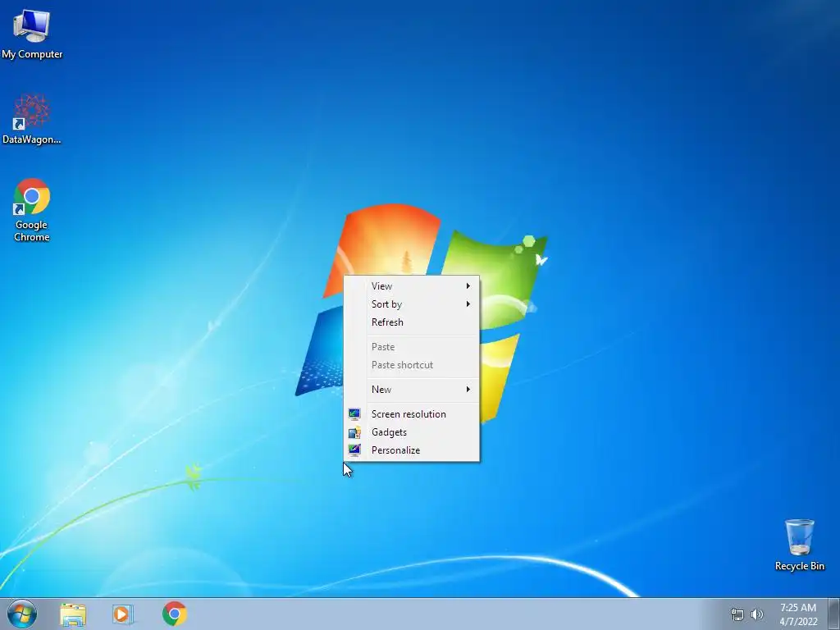Click the volume speaker tray icon
The height and width of the screenshot is (630, 840).
pyautogui.click(x=757, y=614)
